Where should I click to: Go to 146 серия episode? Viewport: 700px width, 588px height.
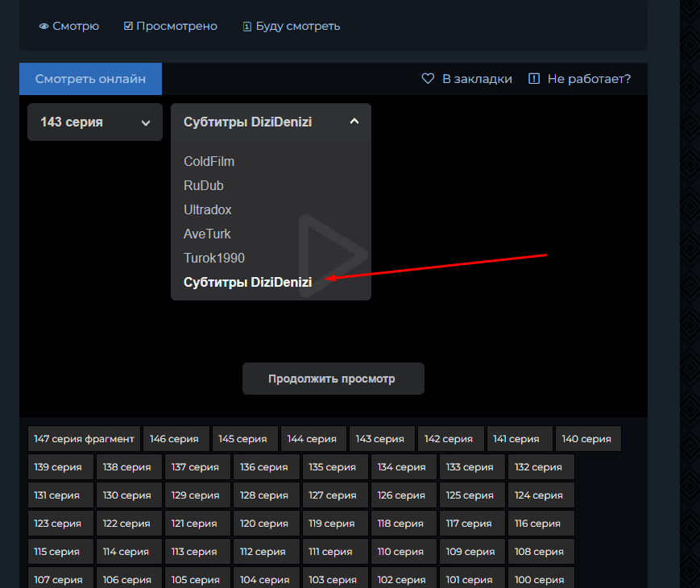(x=176, y=439)
